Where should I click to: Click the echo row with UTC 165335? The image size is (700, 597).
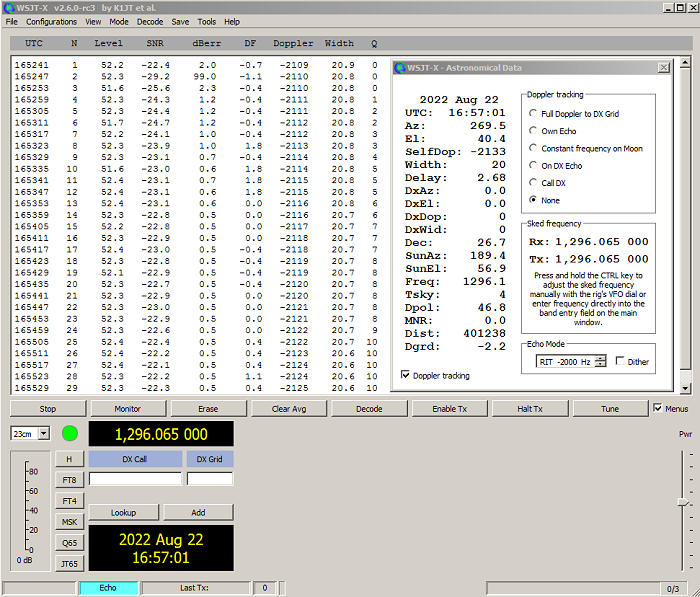pos(196,169)
